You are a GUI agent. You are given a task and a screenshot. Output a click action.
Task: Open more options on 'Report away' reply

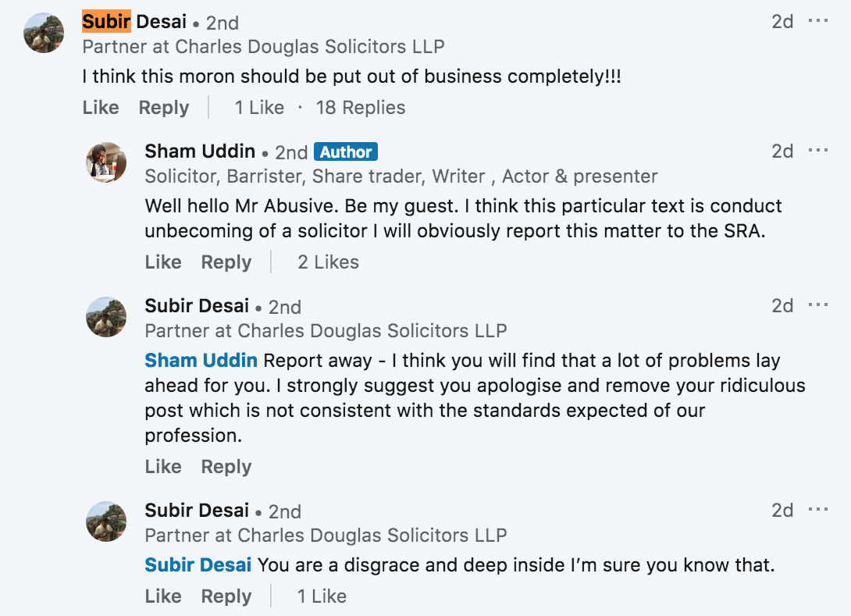click(818, 305)
